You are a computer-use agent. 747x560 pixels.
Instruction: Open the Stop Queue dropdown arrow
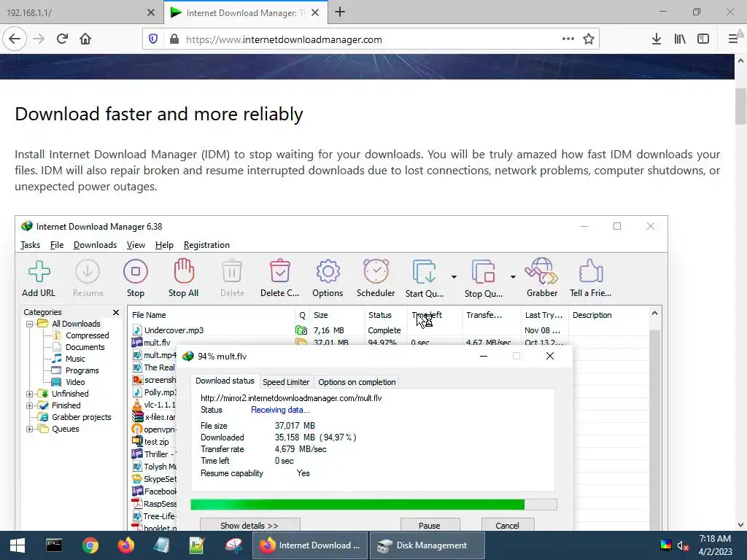point(513,276)
